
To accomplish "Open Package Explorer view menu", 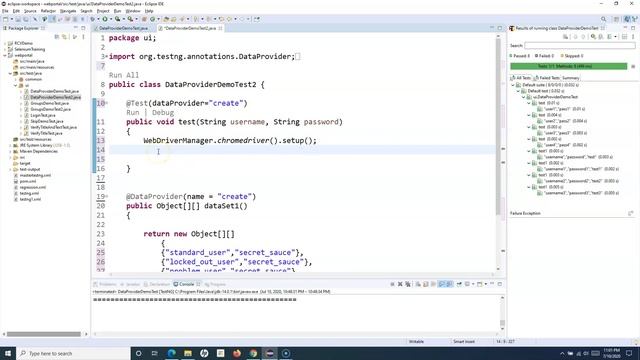I will click(84, 37).
